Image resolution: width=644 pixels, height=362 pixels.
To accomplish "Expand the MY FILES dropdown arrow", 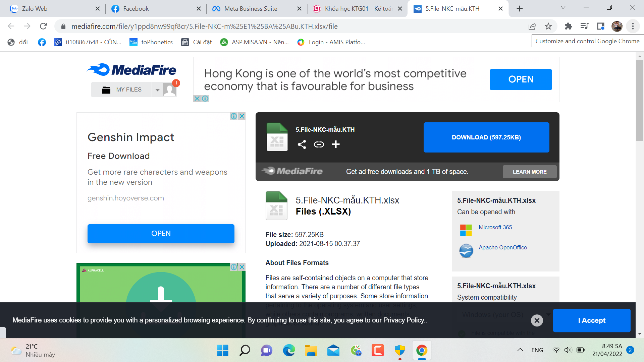I will [x=157, y=90].
